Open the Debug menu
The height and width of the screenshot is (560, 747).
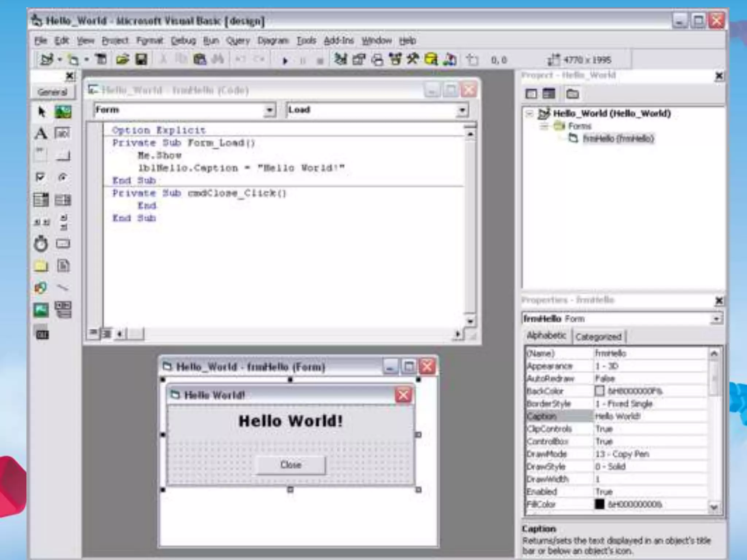click(x=183, y=40)
